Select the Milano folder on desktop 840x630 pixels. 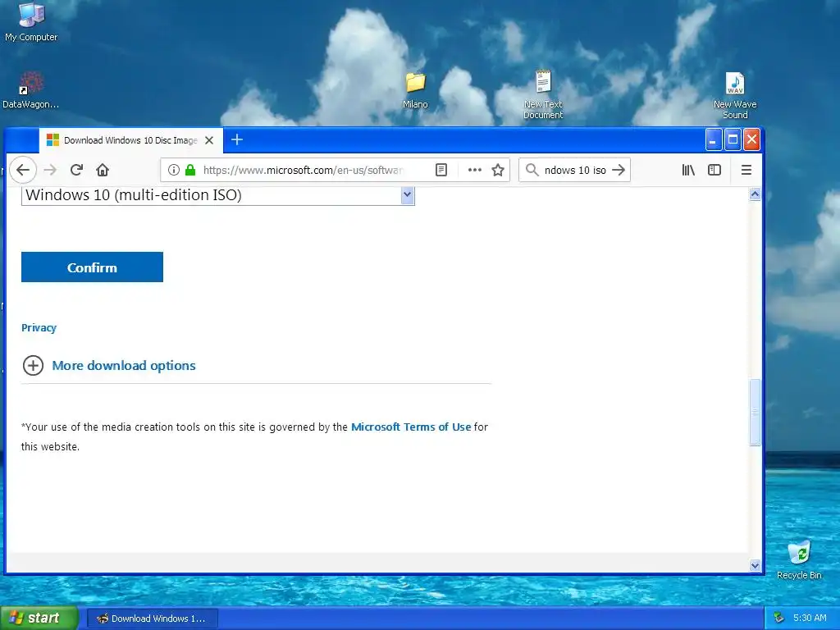[415, 90]
